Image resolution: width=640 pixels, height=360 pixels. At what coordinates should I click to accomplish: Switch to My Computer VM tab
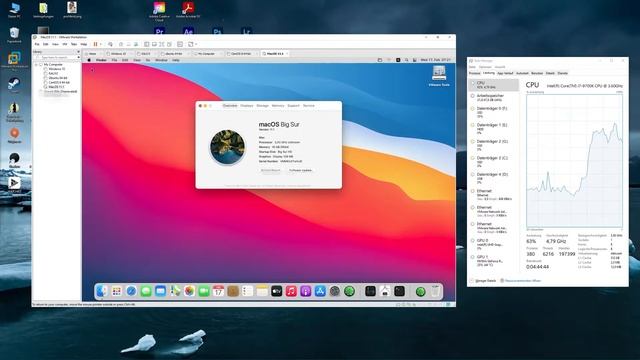[207, 53]
